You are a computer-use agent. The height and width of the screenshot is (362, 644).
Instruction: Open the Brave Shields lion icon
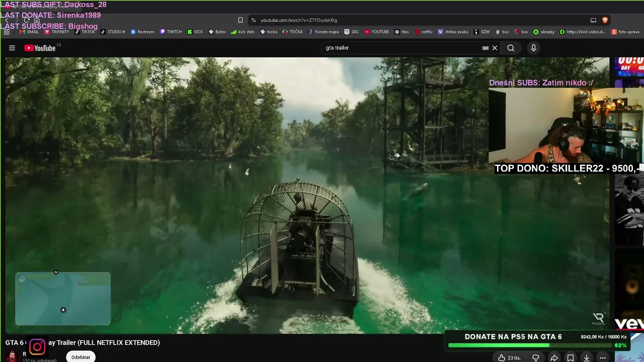pos(605,20)
